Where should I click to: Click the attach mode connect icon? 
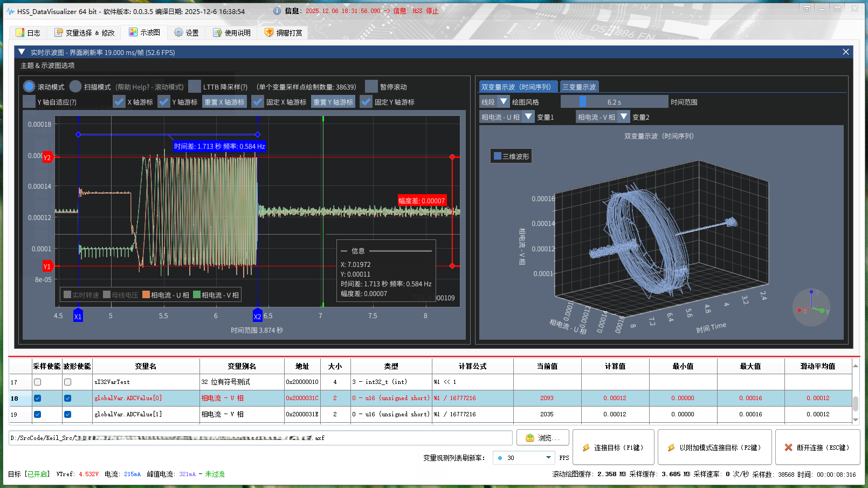click(x=671, y=448)
